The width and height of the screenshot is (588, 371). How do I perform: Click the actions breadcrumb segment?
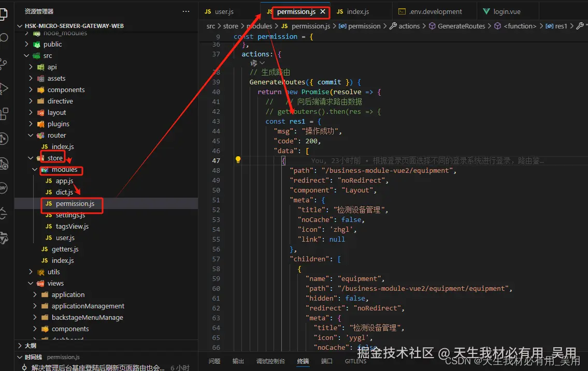pos(409,26)
